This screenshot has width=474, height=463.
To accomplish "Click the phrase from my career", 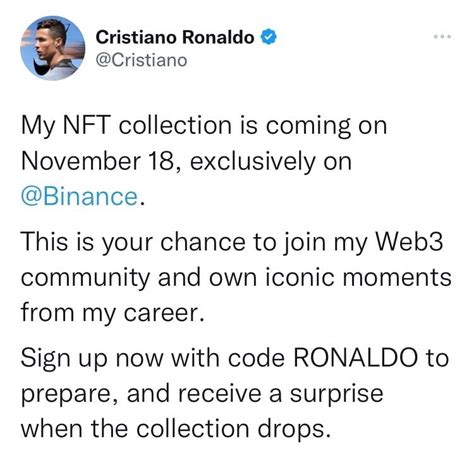I will pyautogui.click(x=112, y=313).
